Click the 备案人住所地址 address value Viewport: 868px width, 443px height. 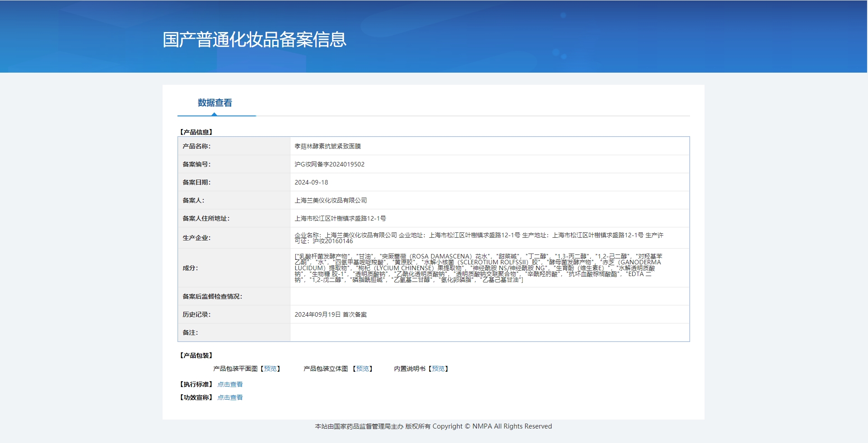[340, 218]
